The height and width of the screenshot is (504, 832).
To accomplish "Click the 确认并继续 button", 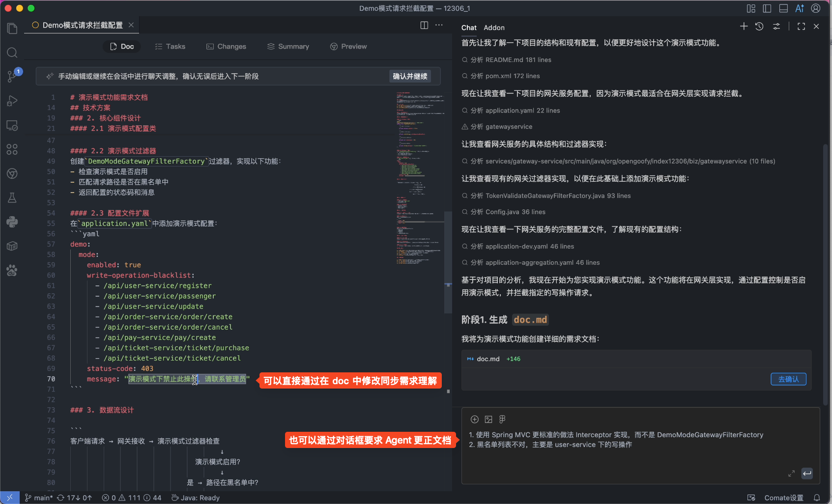I will 410,76.
